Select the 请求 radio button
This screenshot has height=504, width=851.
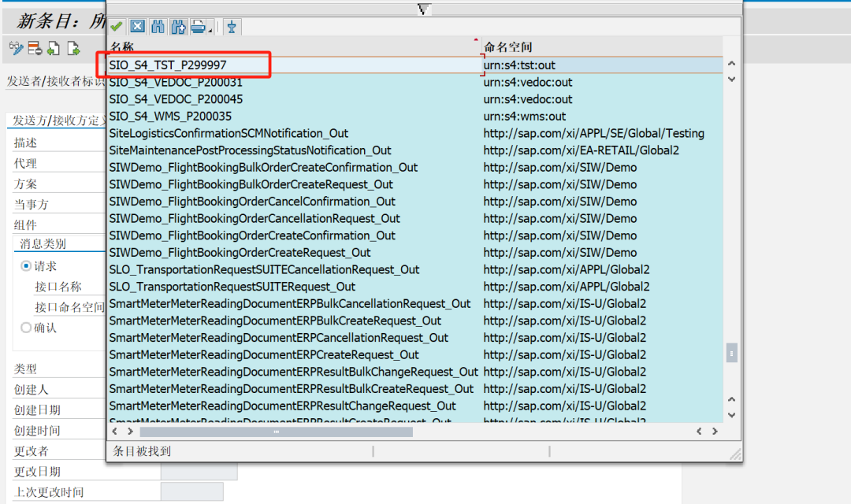coord(25,266)
